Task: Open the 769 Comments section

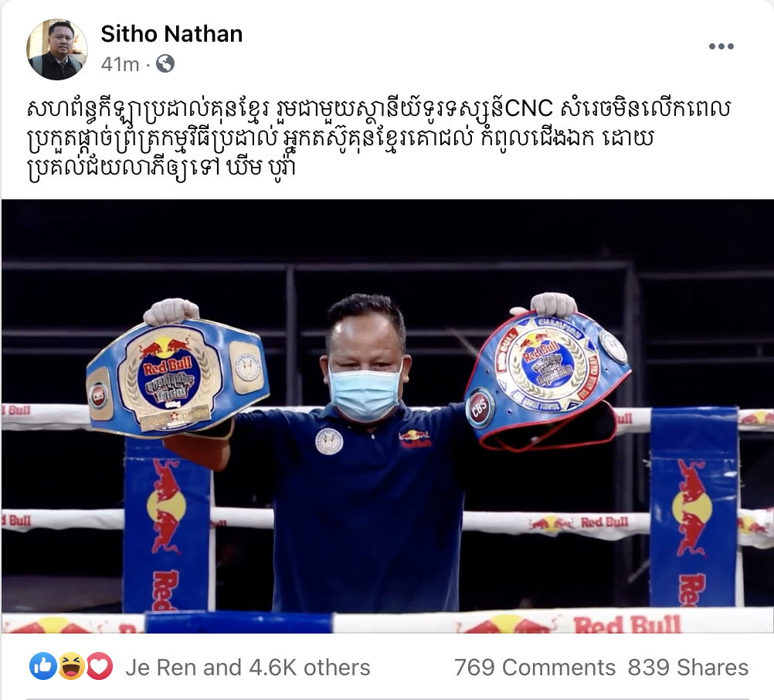Action: (x=535, y=668)
